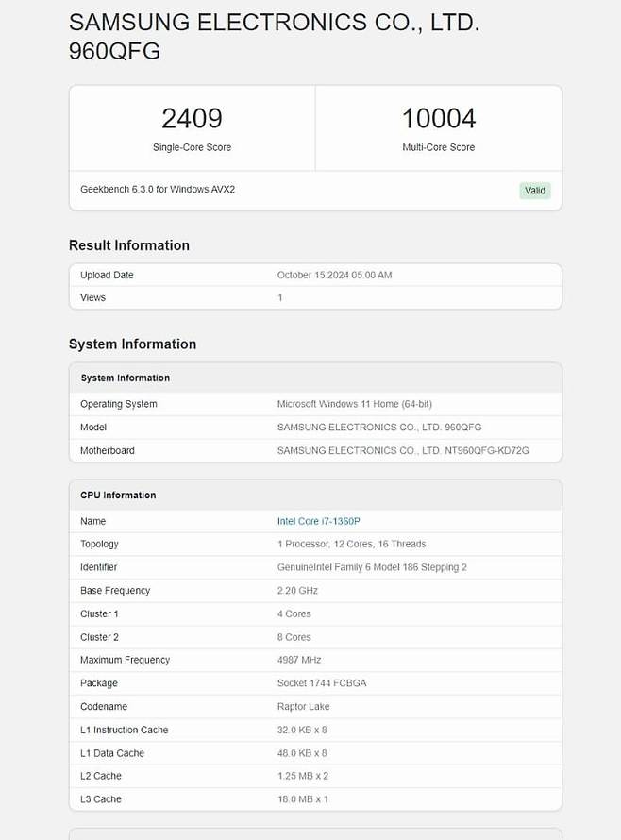Select the Raptor Lake value
The image size is (621, 840).
[x=303, y=706]
